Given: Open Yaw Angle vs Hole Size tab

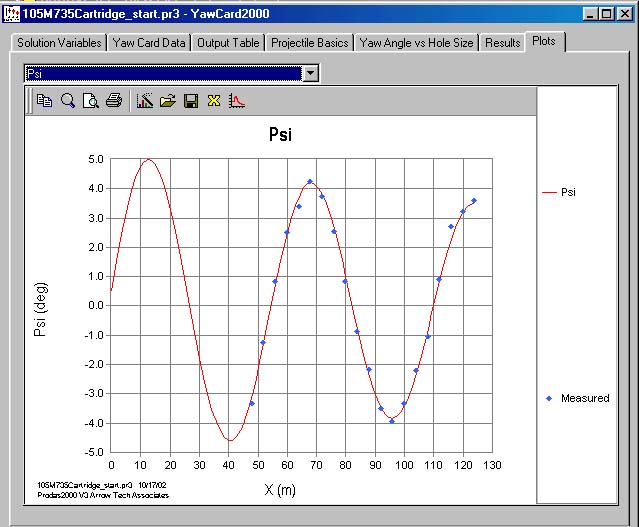Looking at the screenshot, I should click(417, 43).
